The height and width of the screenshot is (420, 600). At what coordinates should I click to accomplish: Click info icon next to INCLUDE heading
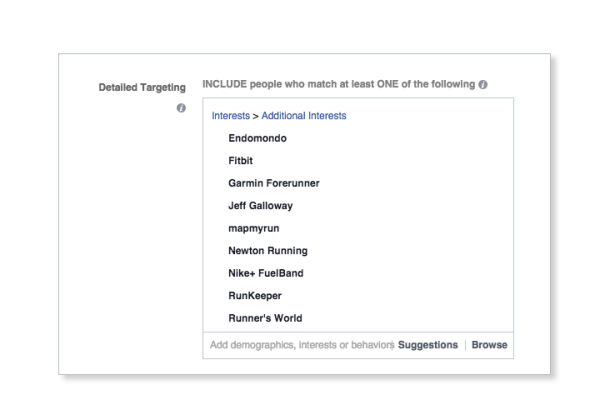pos(483,85)
